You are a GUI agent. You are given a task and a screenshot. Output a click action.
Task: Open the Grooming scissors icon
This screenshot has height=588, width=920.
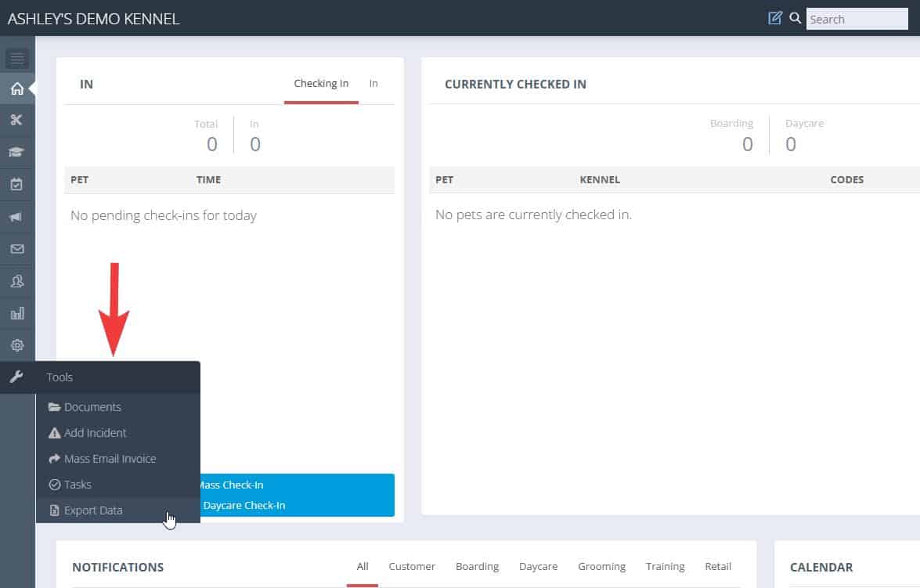point(16,120)
